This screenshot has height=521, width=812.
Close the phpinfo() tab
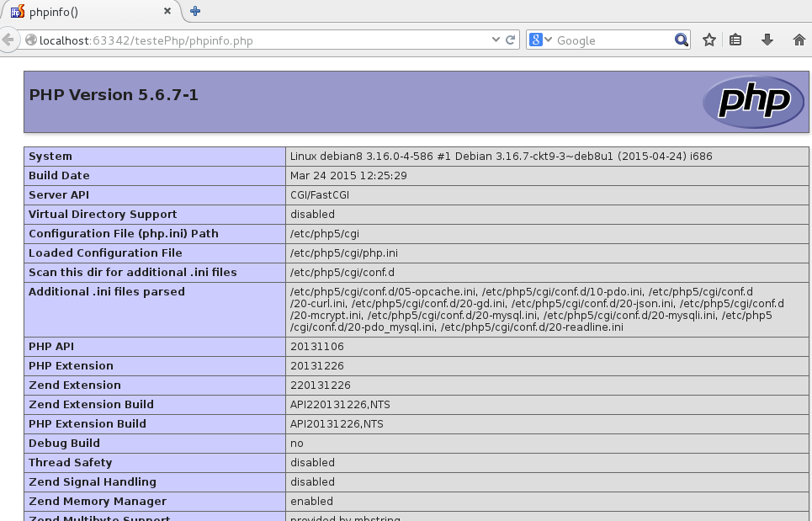pos(167,11)
